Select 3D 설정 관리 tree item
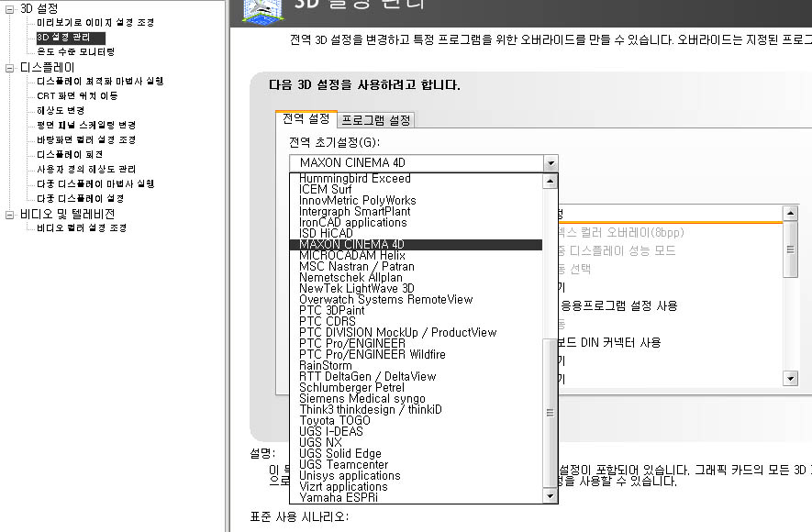This screenshot has height=532, width=812. (71, 38)
